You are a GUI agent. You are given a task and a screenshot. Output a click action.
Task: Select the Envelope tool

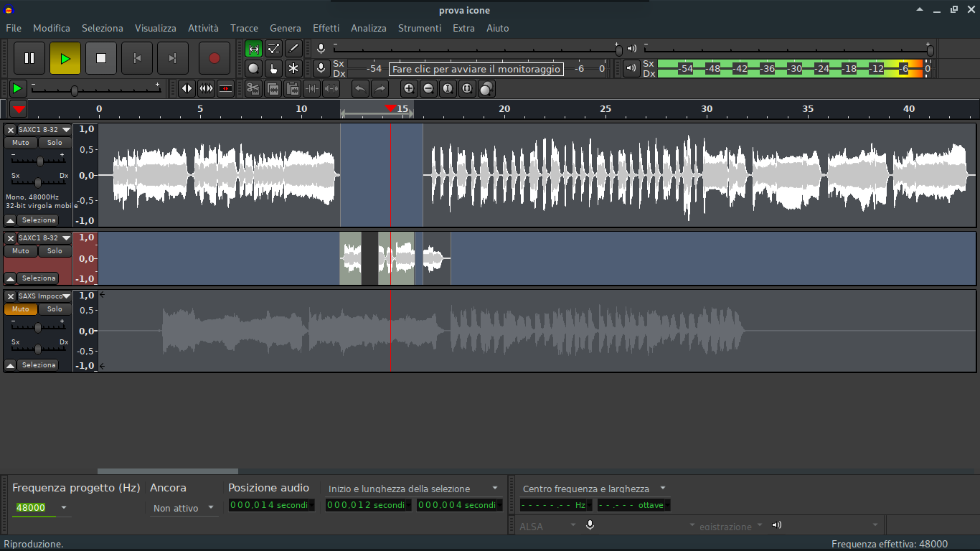pyautogui.click(x=273, y=49)
